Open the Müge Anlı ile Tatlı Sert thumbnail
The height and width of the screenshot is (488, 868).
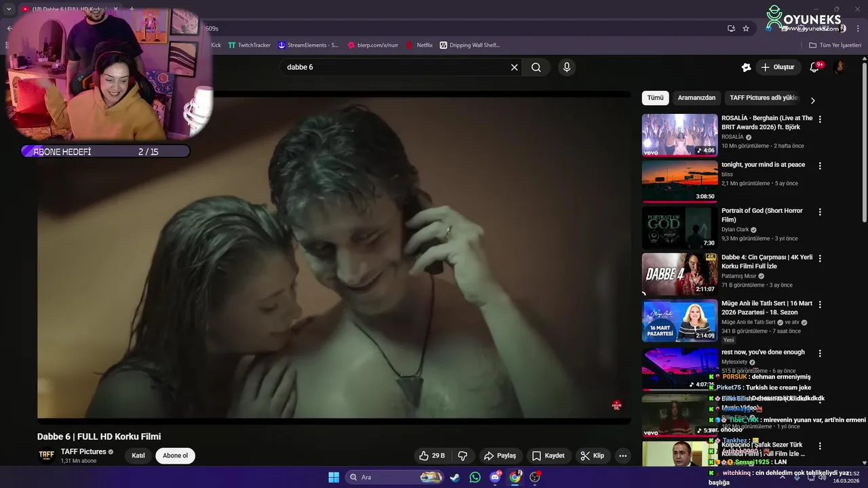point(679,320)
